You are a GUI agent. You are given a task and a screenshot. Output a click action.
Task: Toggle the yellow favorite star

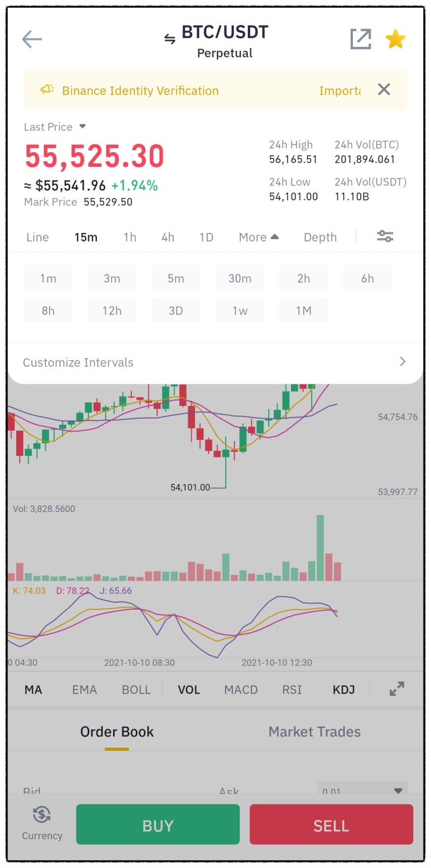395,39
